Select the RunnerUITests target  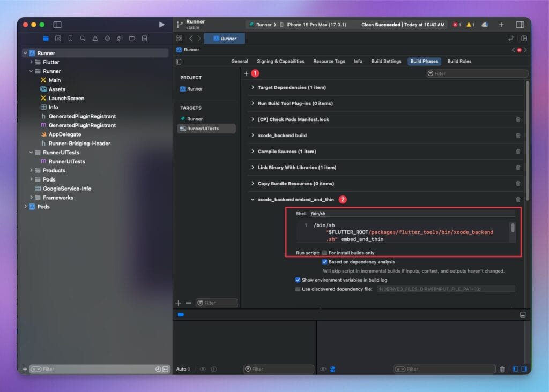coord(206,129)
